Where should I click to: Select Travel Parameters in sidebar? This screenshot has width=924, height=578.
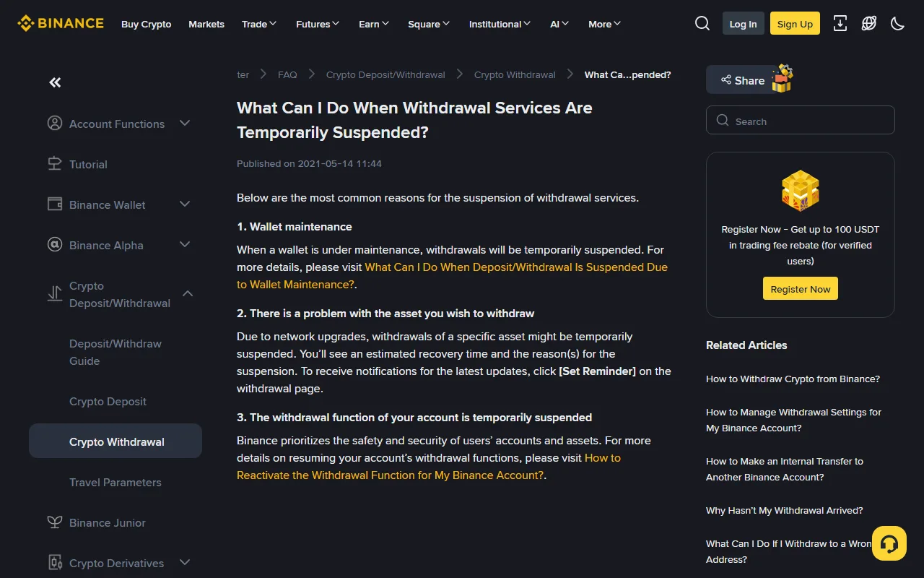tap(115, 482)
